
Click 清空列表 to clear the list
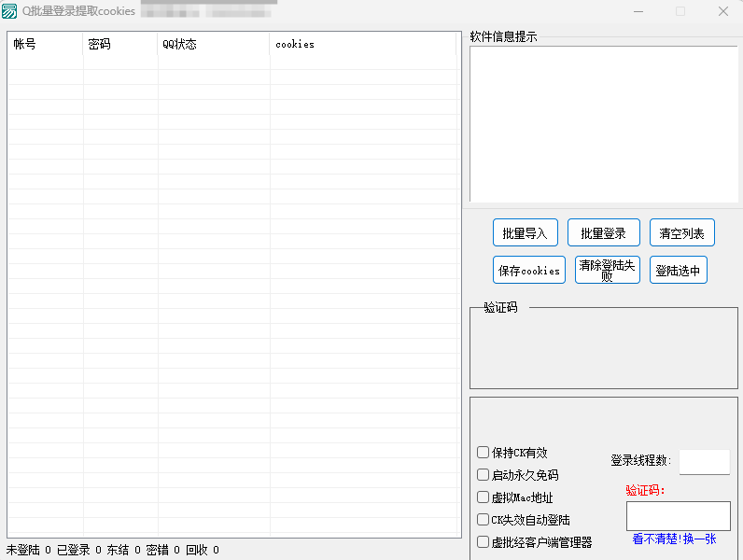[x=681, y=233]
